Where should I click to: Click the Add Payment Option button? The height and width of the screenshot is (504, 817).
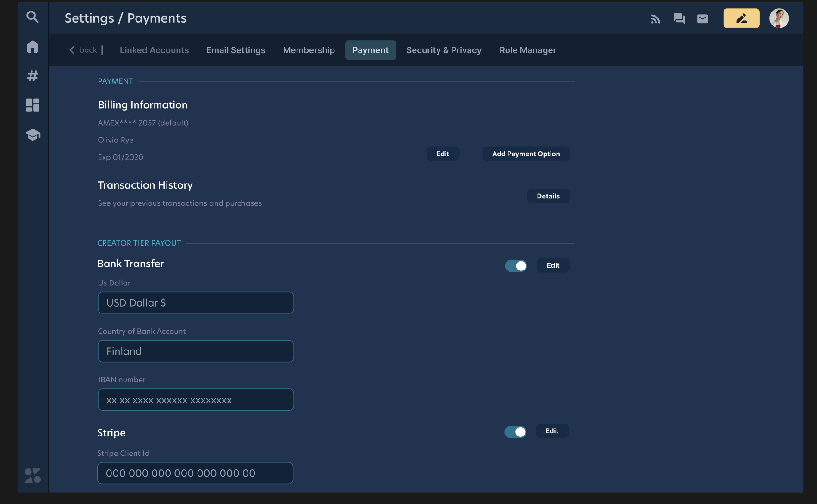[526, 154]
